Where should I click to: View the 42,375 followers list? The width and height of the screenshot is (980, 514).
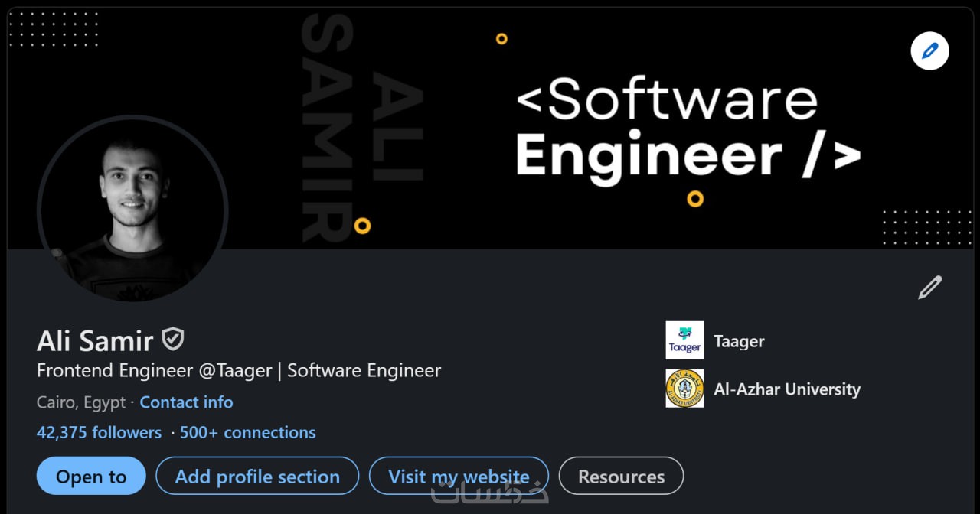coord(99,433)
